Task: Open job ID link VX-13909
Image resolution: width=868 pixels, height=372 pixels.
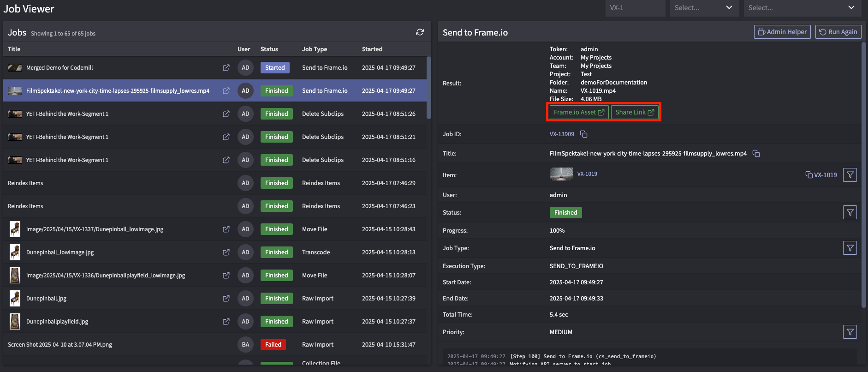Action: [562, 134]
